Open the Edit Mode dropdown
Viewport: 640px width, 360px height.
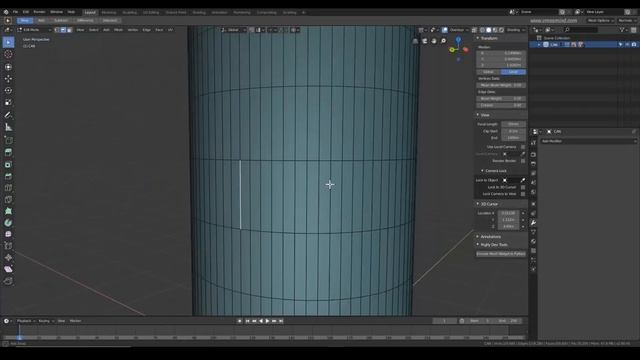point(34,30)
